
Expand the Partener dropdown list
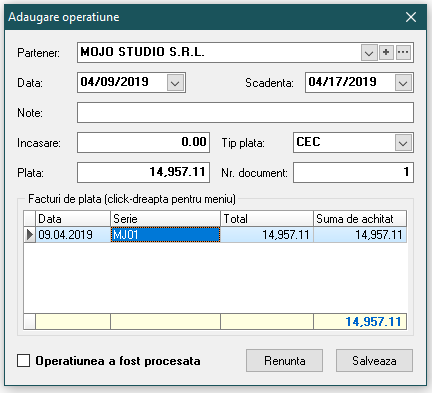pyautogui.click(x=369, y=53)
